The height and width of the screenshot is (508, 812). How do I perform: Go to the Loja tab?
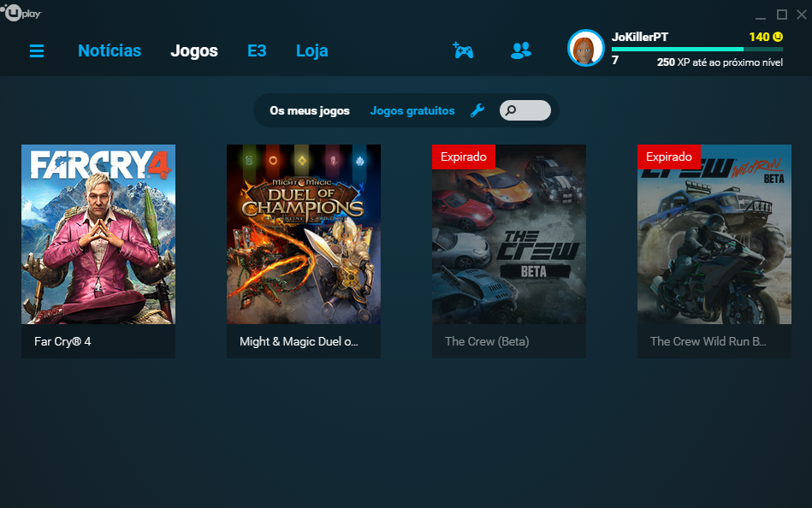(x=311, y=50)
